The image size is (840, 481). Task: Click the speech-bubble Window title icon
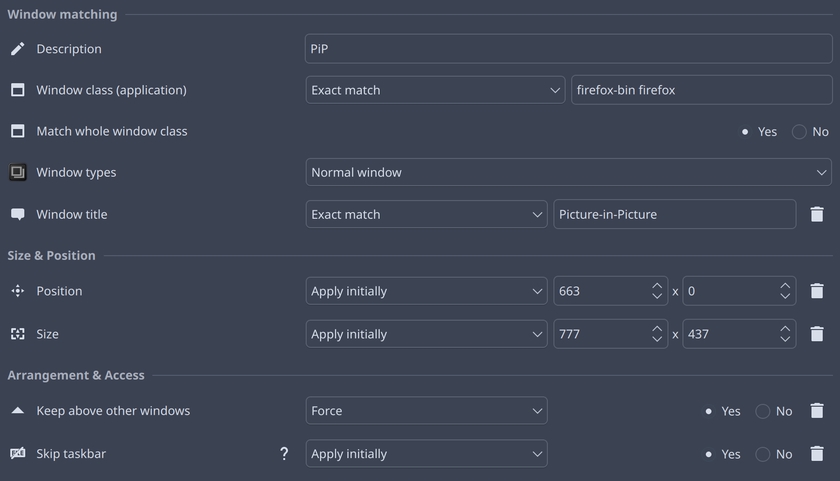pyautogui.click(x=17, y=214)
